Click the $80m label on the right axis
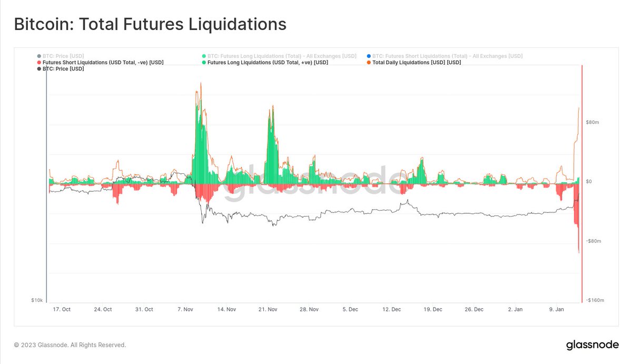This screenshot has height=364, width=632. 592,122
